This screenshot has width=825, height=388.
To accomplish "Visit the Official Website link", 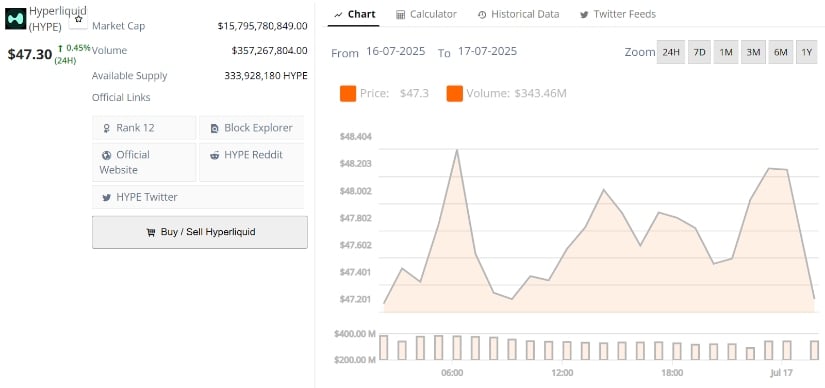I will click(x=144, y=162).
